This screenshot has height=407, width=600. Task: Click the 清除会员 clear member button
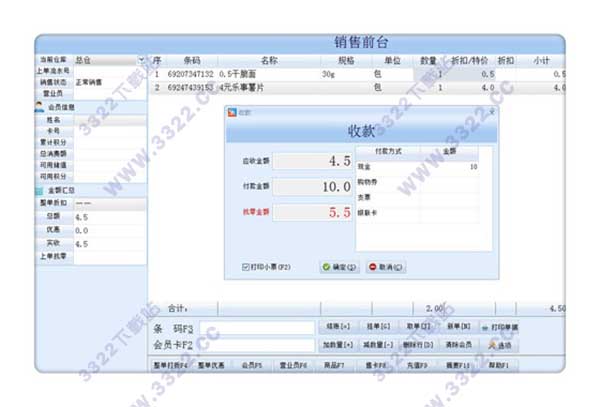[x=458, y=345]
